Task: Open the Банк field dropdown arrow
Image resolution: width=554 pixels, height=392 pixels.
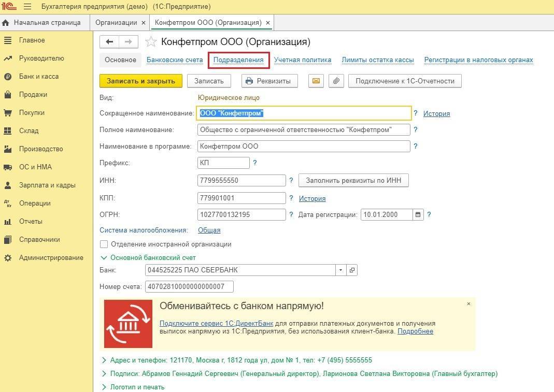Action: (x=340, y=270)
